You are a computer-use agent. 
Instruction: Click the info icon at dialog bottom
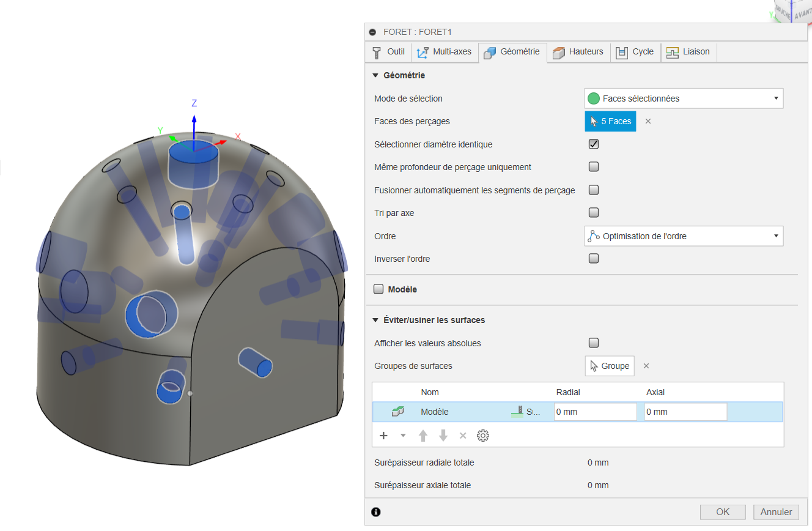(375, 511)
